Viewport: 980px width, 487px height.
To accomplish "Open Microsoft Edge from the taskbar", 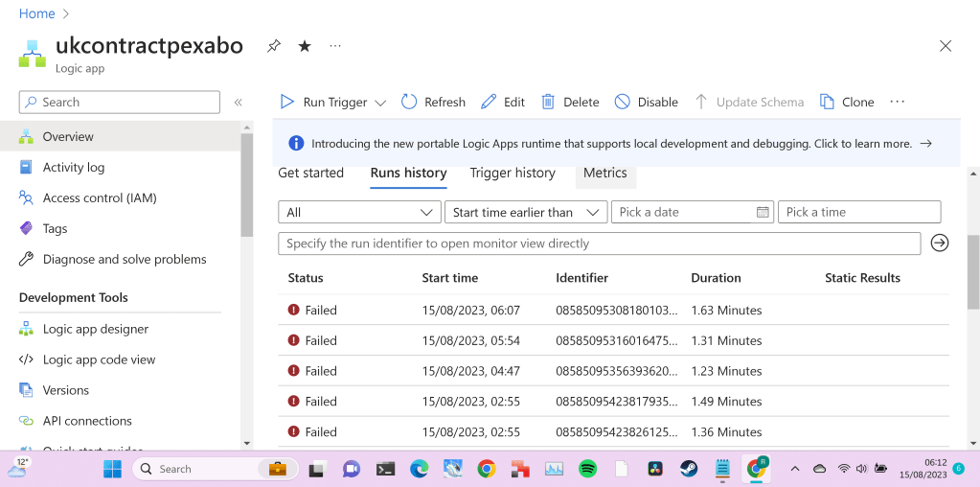I will tap(418, 468).
